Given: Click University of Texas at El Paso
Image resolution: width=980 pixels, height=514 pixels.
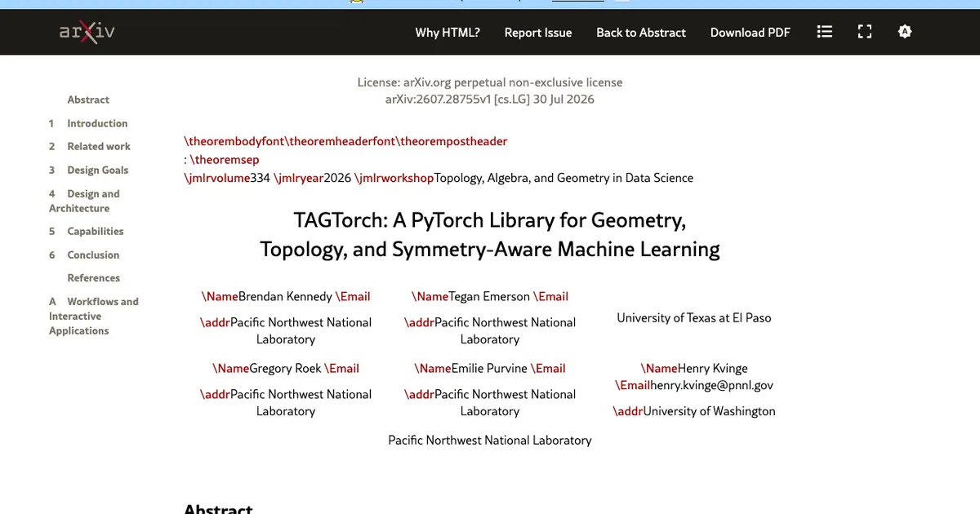Looking at the screenshot, I should pos(694,317).
